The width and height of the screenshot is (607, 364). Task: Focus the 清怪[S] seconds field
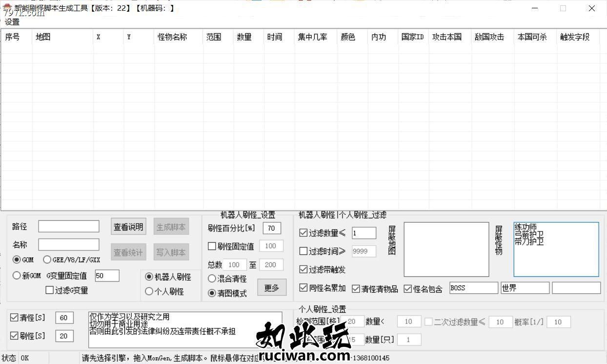click(x=64, y=318)
